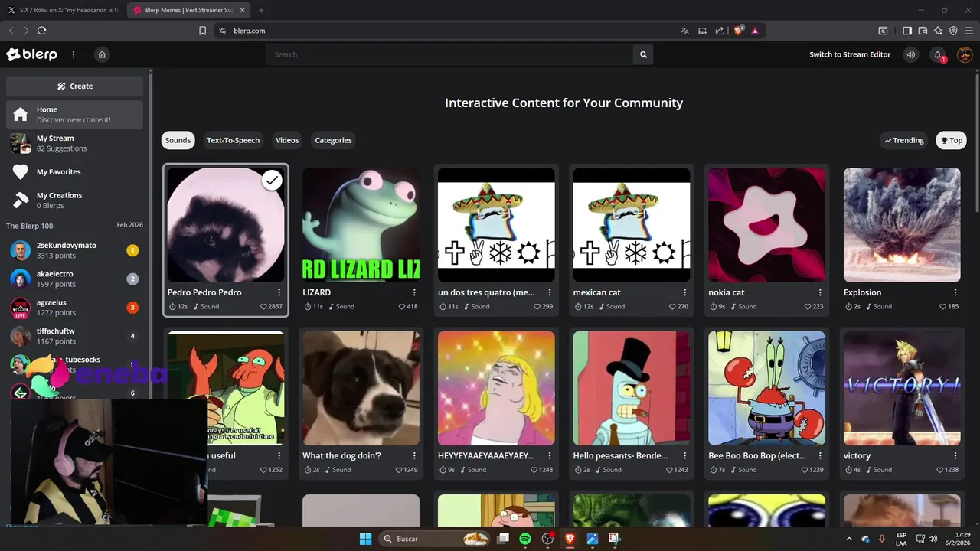Open options for What the dog doin'?
The height and width of the screenshot is (551, 980).
tap(414, 455)
